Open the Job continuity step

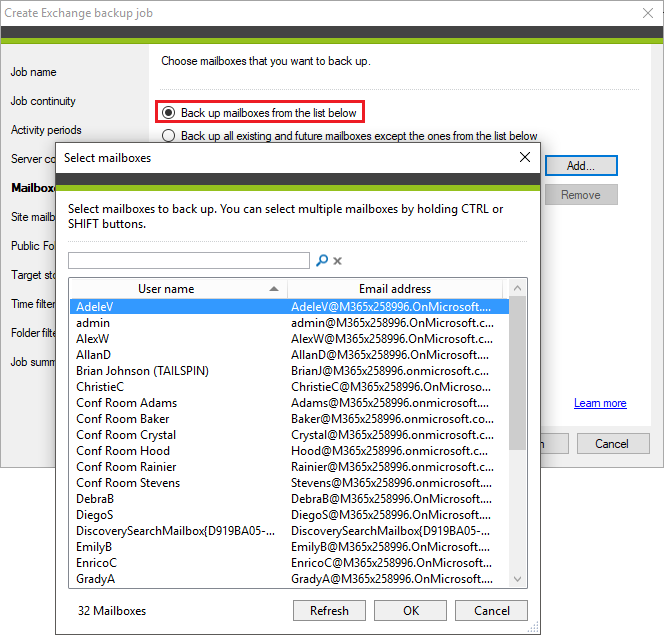[43, 101]
